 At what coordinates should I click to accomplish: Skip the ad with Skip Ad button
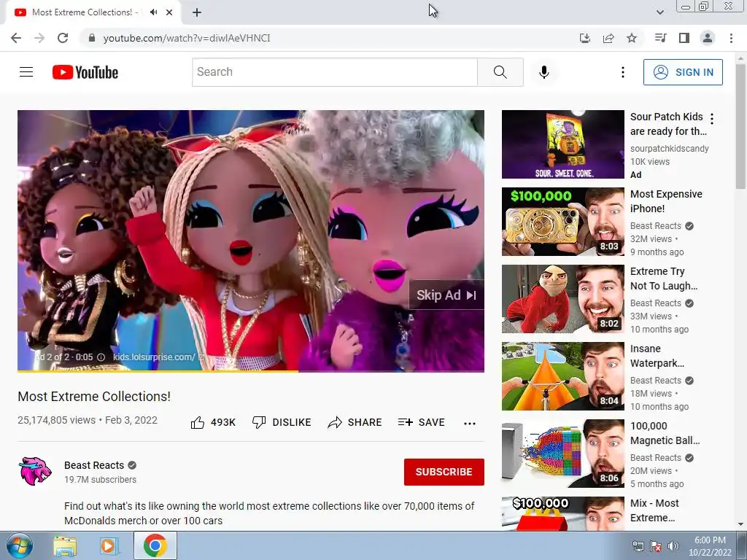point(446,295)
